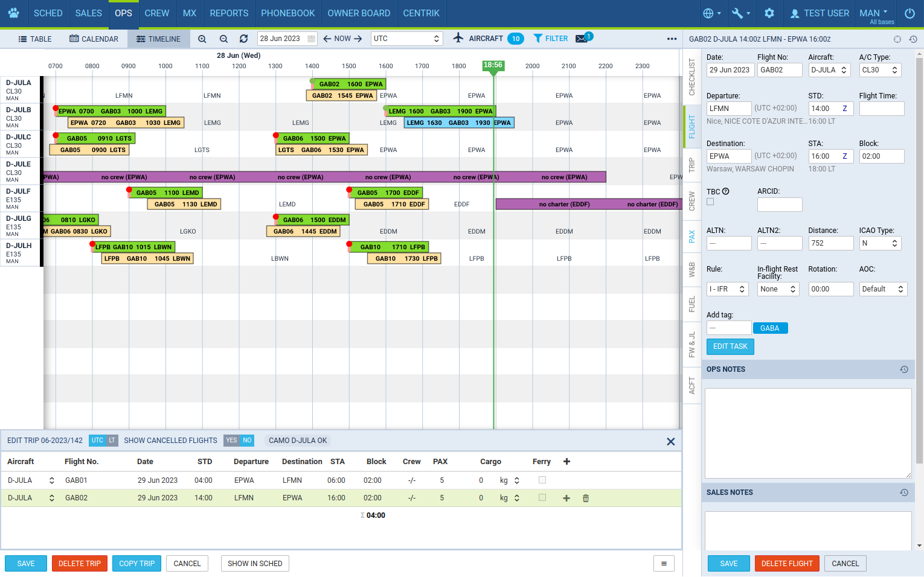Click the three-dots more options icon
This screenshot has height=577, width=924.
tap(672, 39)
